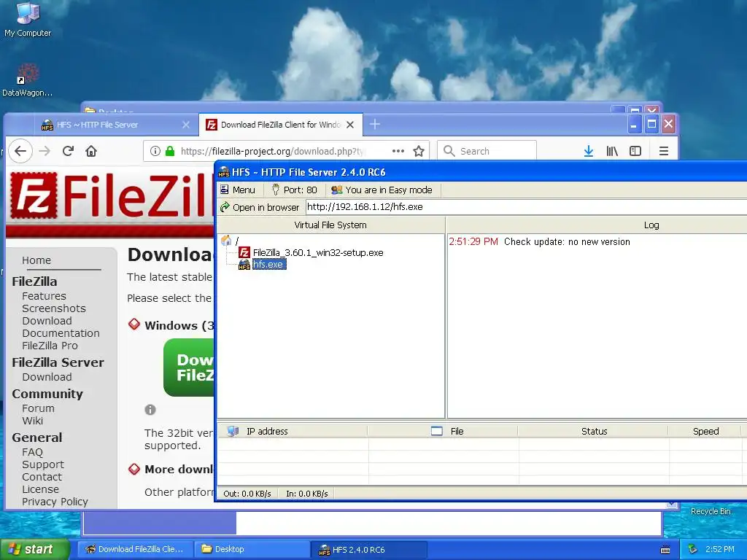Click the green Download FileZilla button
747x560 pixels.
click(x=189, y=367)
